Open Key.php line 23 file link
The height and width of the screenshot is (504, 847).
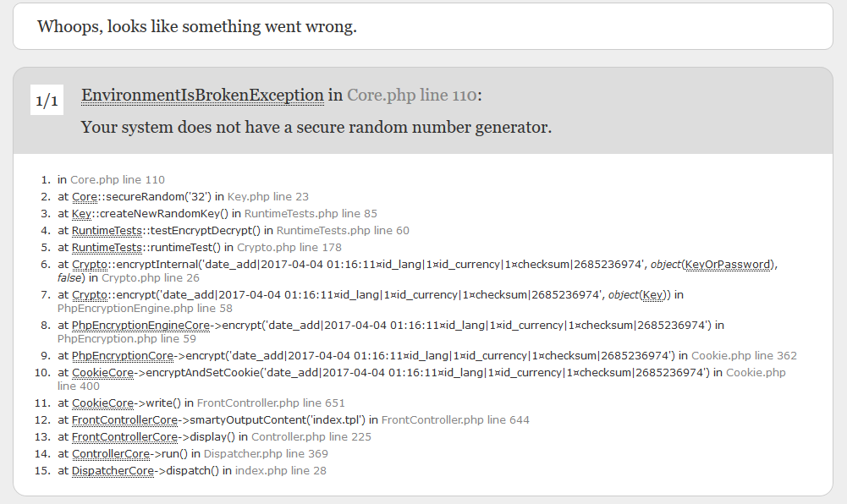pyautogui.click(x=268, y=196)
